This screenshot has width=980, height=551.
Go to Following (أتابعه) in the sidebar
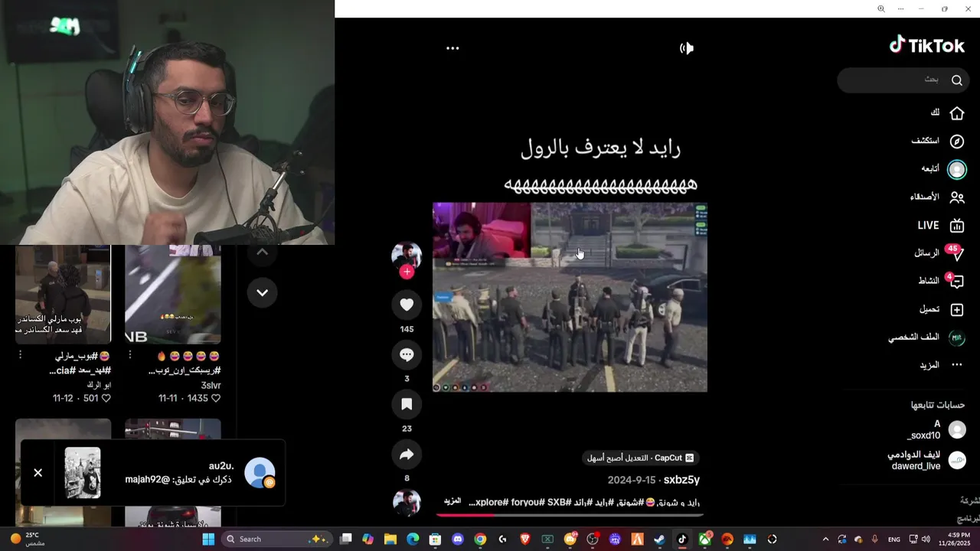956,169
